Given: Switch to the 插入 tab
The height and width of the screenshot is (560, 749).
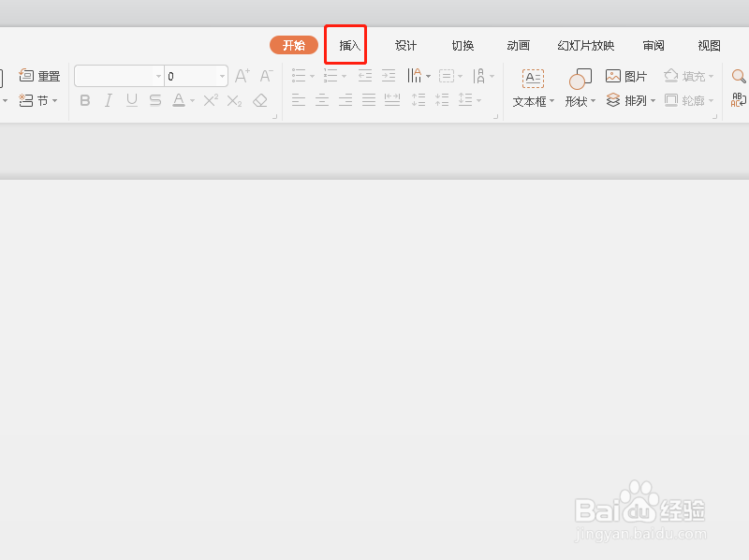Looking at the screenshot, I should point(346,44).
